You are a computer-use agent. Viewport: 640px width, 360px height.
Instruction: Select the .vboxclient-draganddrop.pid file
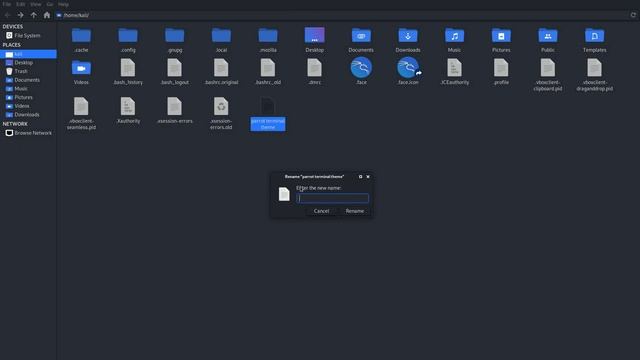tap(594, 68)
